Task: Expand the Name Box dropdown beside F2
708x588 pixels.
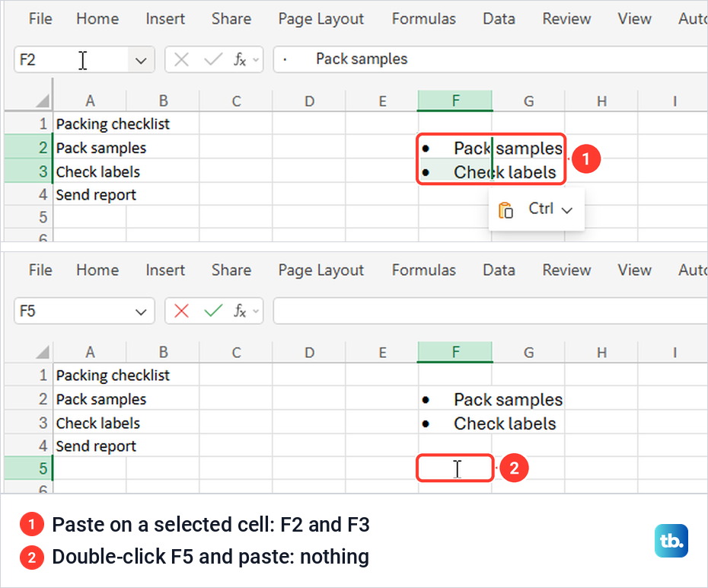Action: [141, 59]
